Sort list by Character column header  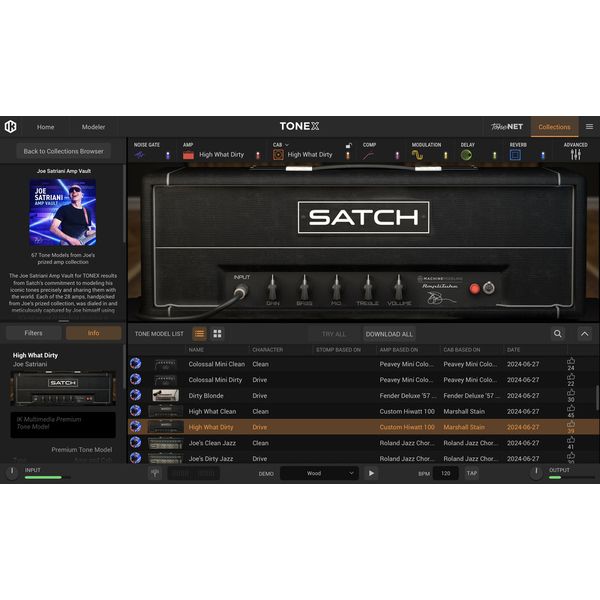[x=267, y=350]
